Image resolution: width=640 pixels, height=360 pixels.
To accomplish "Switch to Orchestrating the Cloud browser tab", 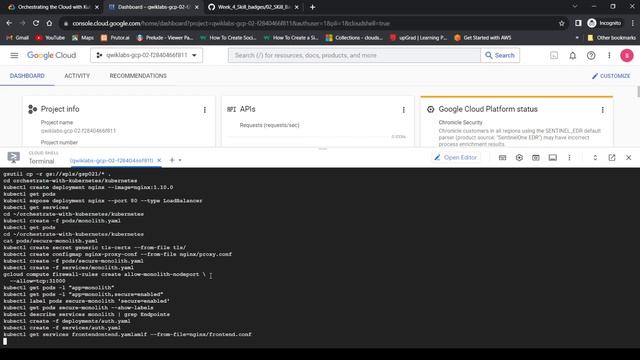I will [53, 7].
